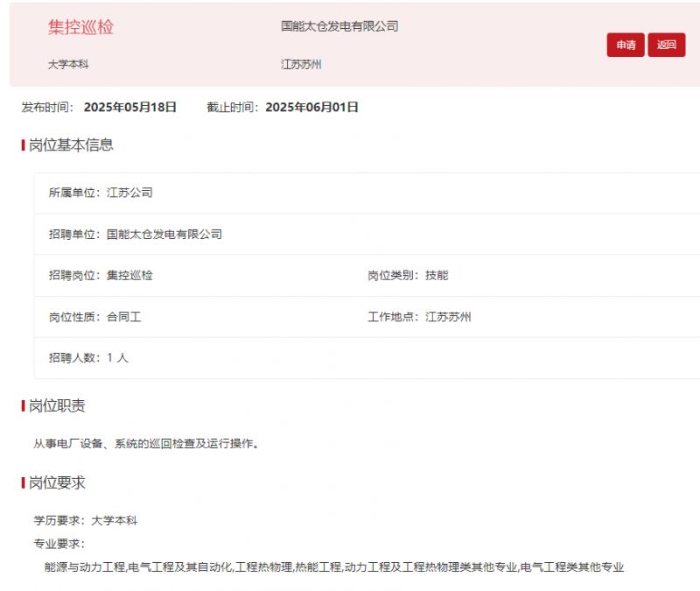Click 大学本科 in the pink header banner

tap(68, 64)
